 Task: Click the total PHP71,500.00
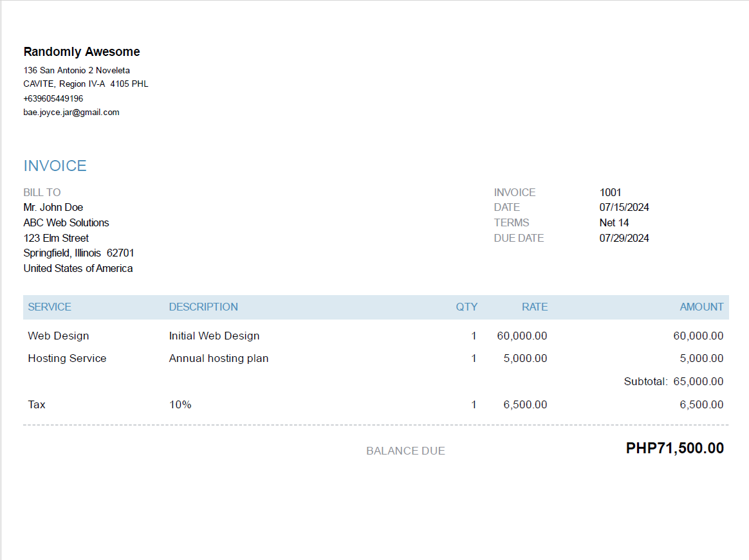click(x=674, y=448)
